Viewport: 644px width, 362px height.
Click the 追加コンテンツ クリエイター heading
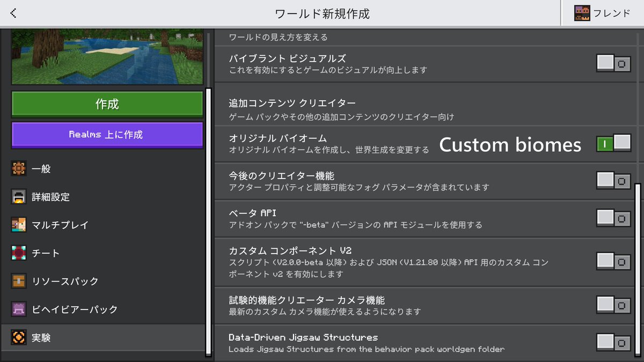click(x=292, y=102)
